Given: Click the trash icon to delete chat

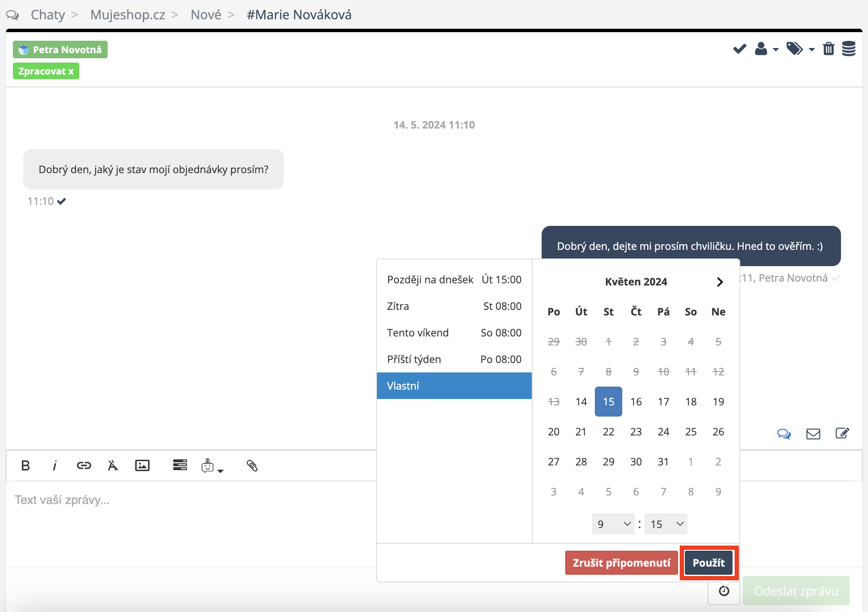Looking at the screenshot, I should pyautogui.click(x=829, y=49).
